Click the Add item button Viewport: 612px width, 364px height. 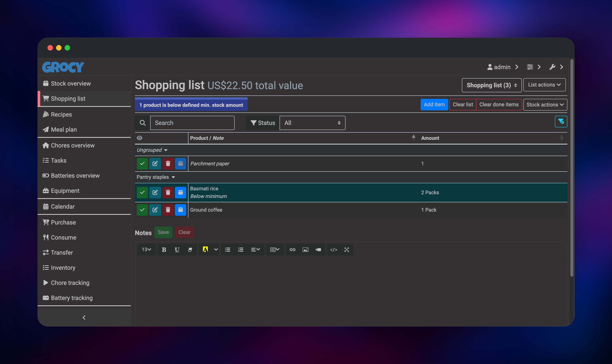click(434, 105)
